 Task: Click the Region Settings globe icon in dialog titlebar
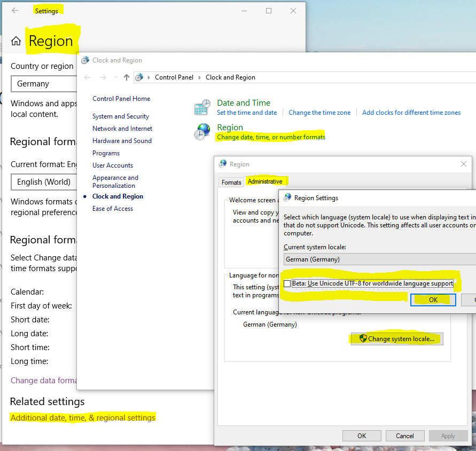tap(286, 198)
